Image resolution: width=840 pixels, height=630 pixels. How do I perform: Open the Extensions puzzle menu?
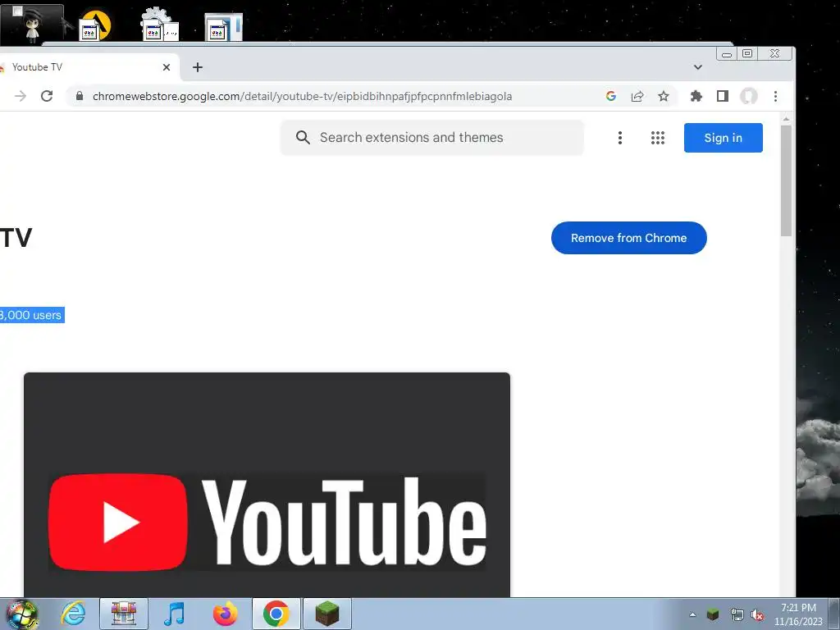[x=696, y=96]
